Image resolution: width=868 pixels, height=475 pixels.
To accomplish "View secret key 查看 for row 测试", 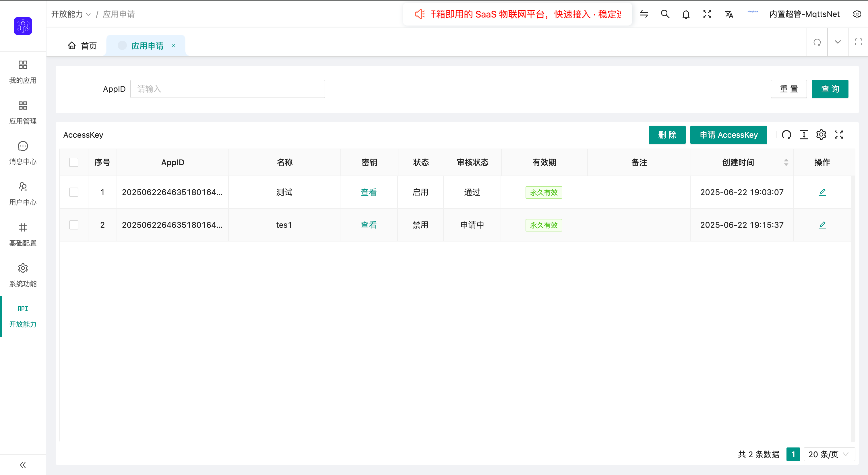I will click(369, 192).
